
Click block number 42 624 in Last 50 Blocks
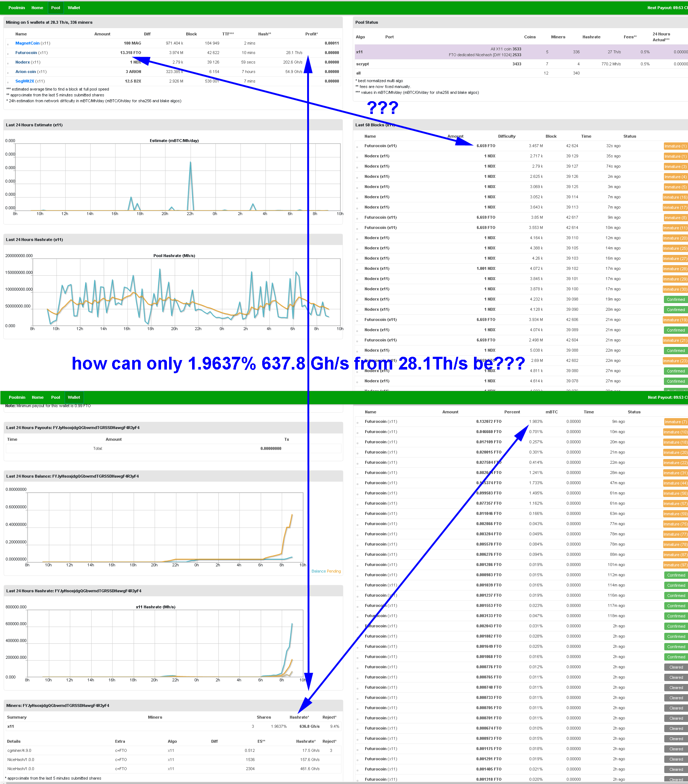tap(572, 146)
